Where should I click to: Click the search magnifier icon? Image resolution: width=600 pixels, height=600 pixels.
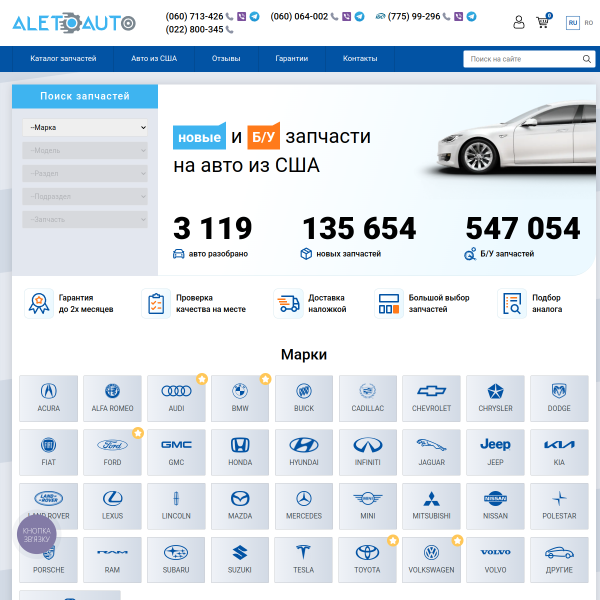[x=586, y=59]
